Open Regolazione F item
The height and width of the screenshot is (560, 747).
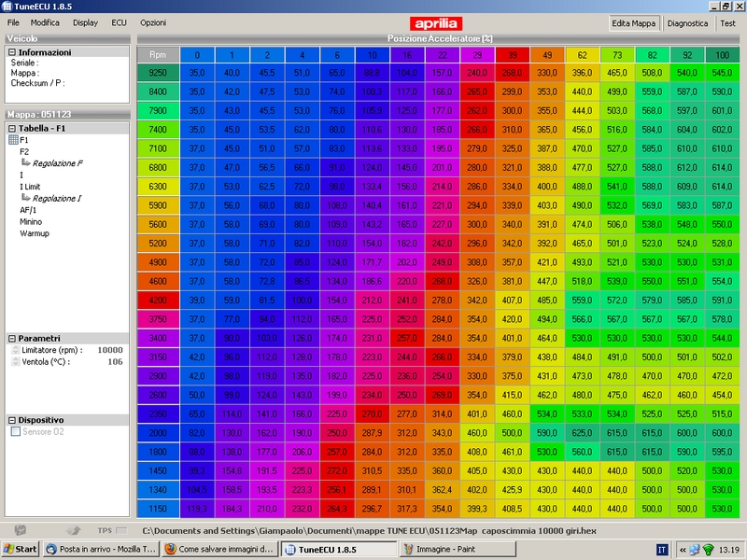click(57, 163)
